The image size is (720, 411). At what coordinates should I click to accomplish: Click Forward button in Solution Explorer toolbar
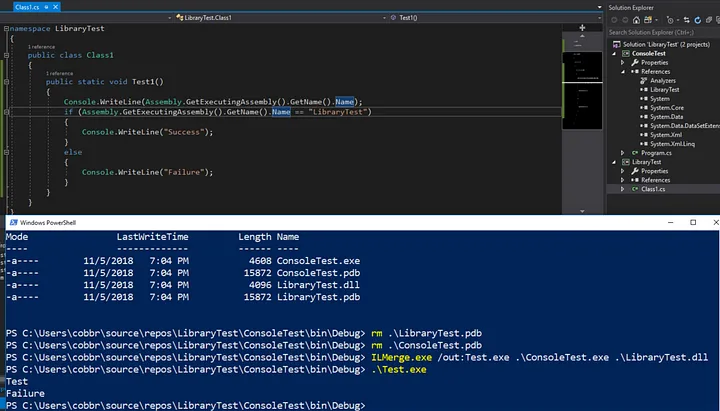[x=625, y=20]
